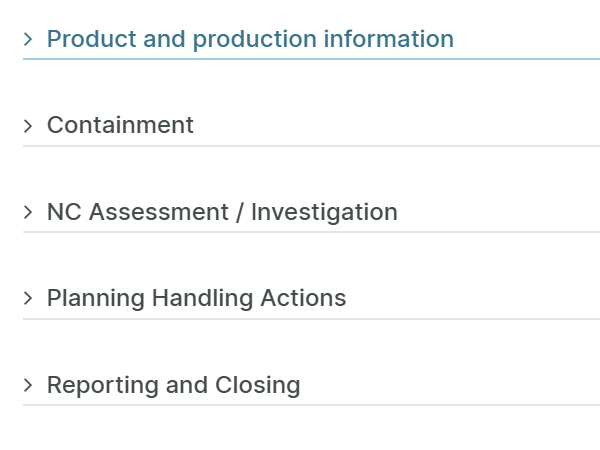Click the arrow icon before NC Assessment / Investigation

tap(28, 212)
